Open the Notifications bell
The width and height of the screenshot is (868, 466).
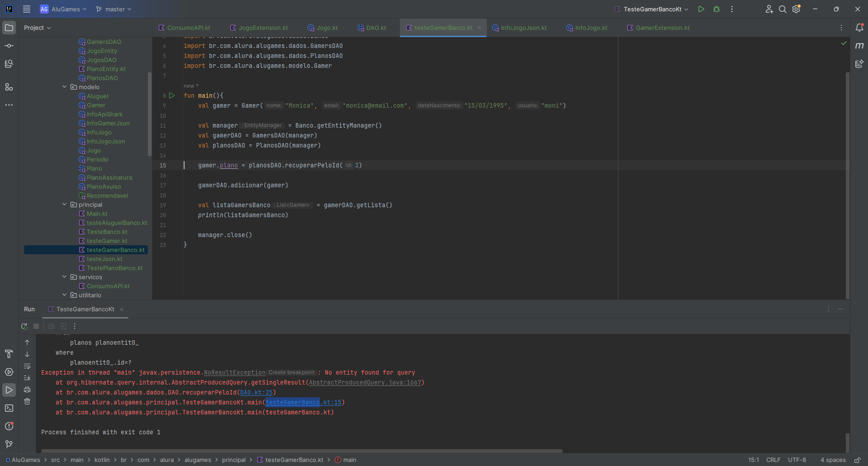859,28
